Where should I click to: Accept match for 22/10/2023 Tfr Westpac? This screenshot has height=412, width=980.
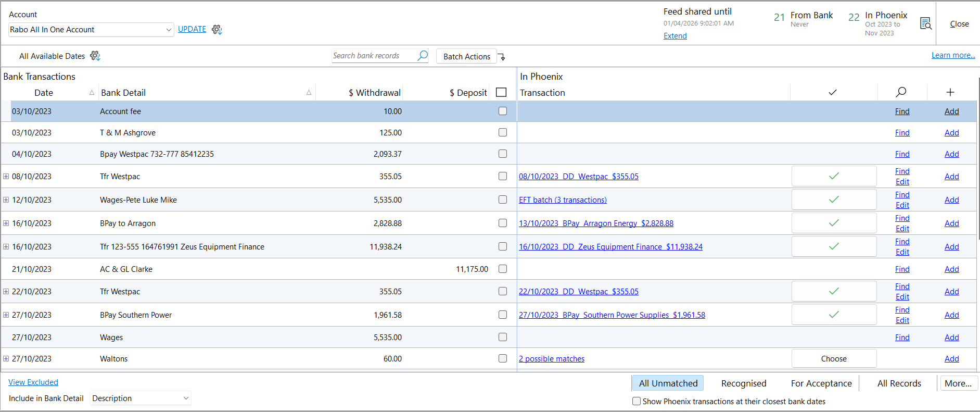click(x=834, y=291)
